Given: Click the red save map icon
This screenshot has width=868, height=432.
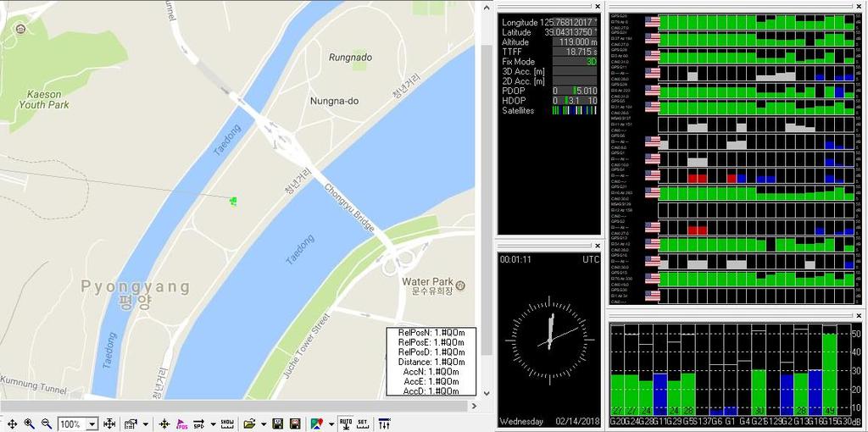Looking at the screenshot, I should (x=296, y=424).
